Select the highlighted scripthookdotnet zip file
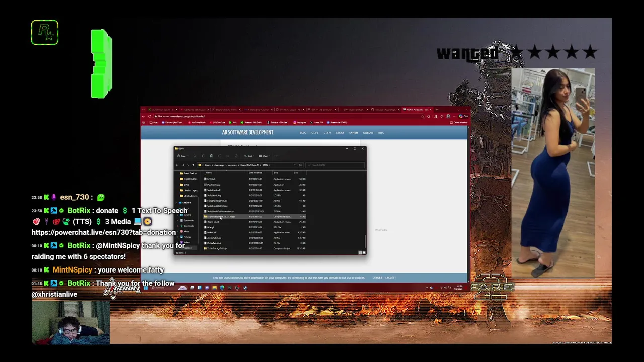644x362 pixels. coord(255,217)
